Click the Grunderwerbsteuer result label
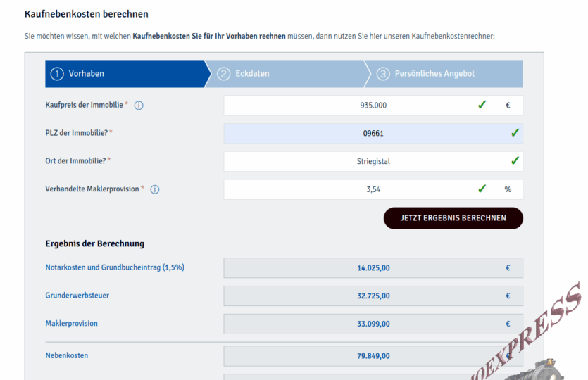 coord(77,296)
